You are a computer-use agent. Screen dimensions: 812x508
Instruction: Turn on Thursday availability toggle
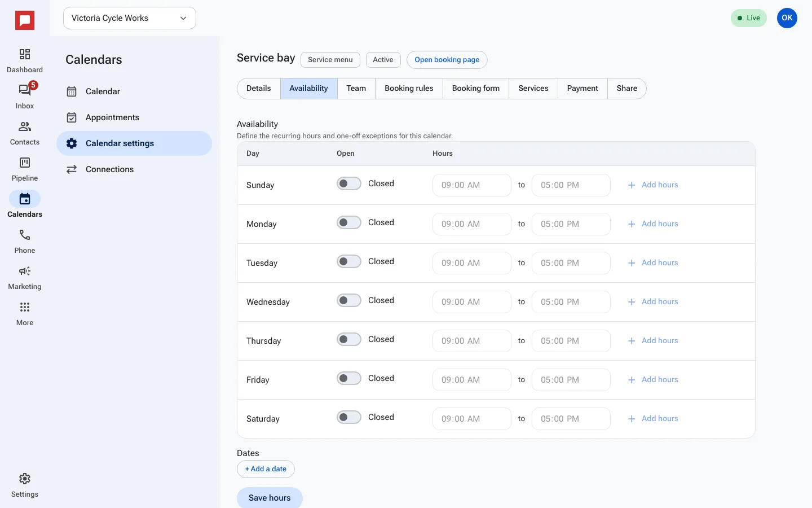click(x=349, y=339)
